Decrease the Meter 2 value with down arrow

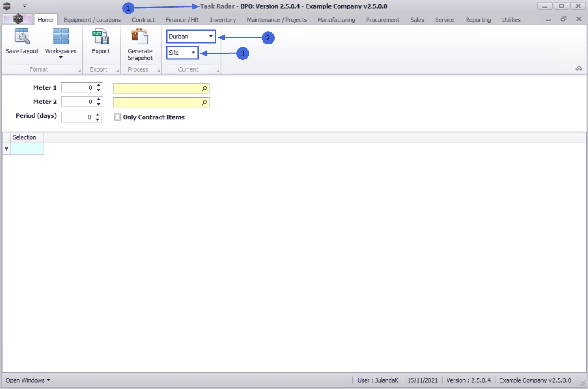click(99, 104)
